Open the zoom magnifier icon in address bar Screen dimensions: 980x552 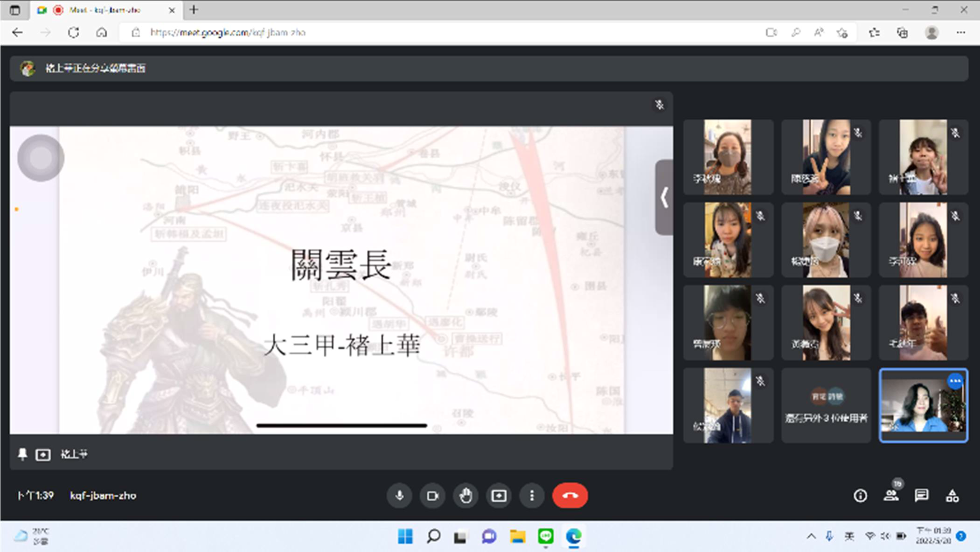click(x=795, y=33)
